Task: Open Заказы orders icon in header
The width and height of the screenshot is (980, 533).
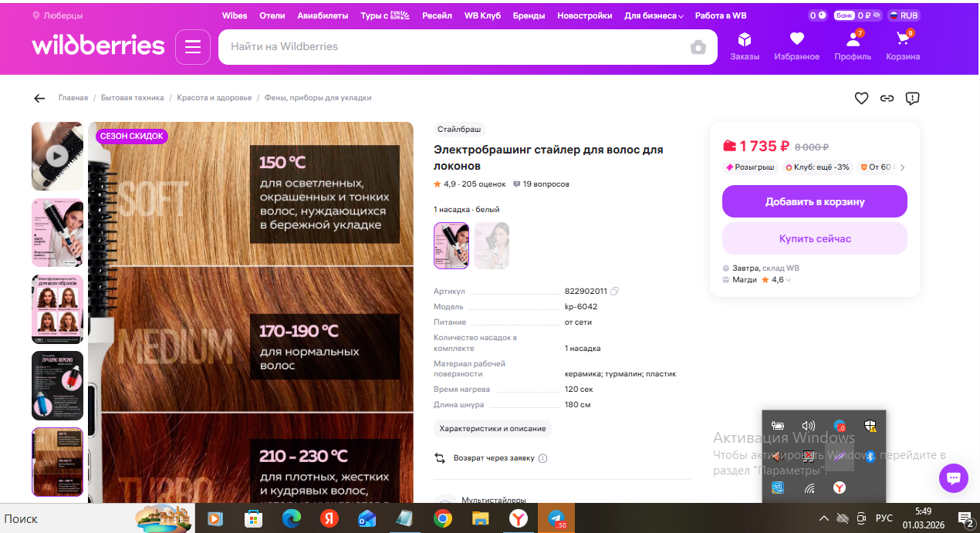Action: 745,46
